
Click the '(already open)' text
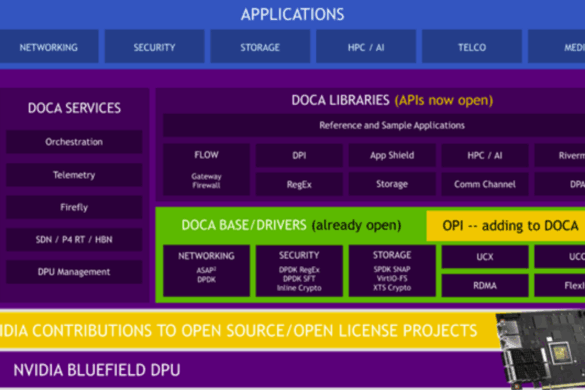pyautogui.click(x=356, y=225)
